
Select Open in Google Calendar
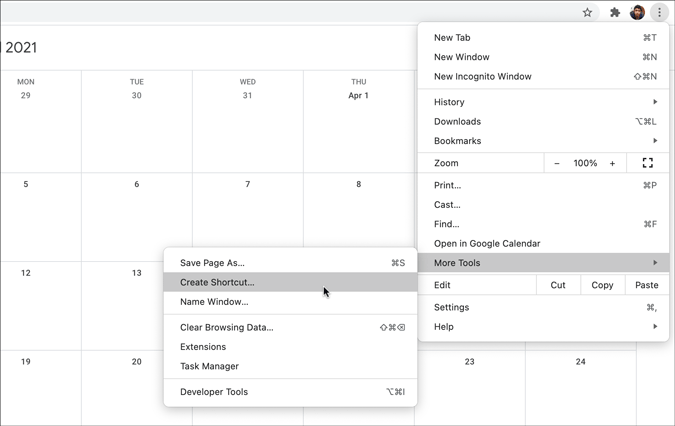point(543,243)
